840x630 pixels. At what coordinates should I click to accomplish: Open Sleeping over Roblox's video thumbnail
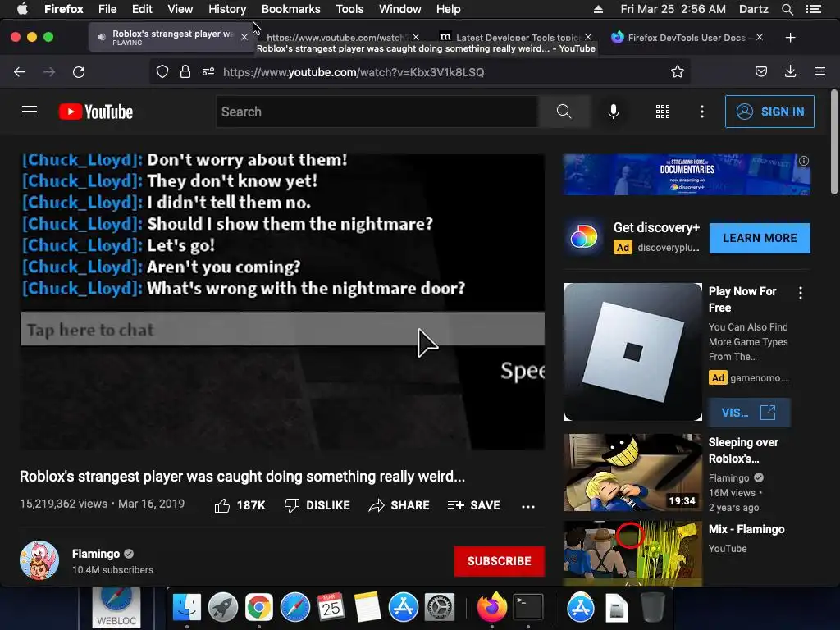[632, 472]
